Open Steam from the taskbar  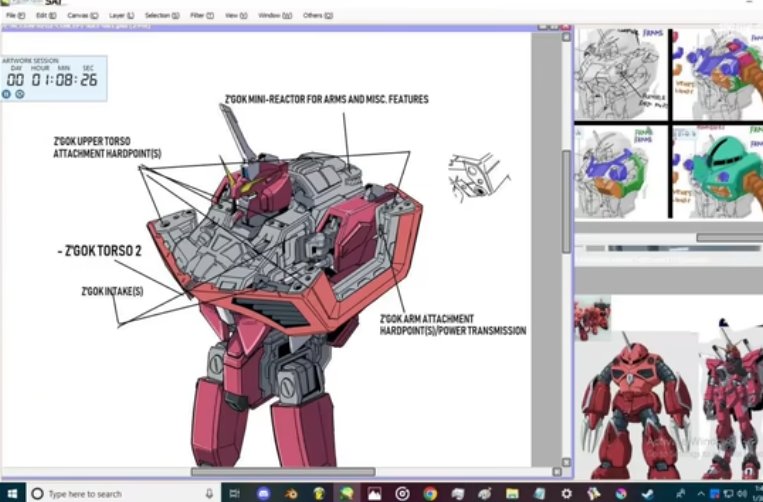click(x=648, y=494)
